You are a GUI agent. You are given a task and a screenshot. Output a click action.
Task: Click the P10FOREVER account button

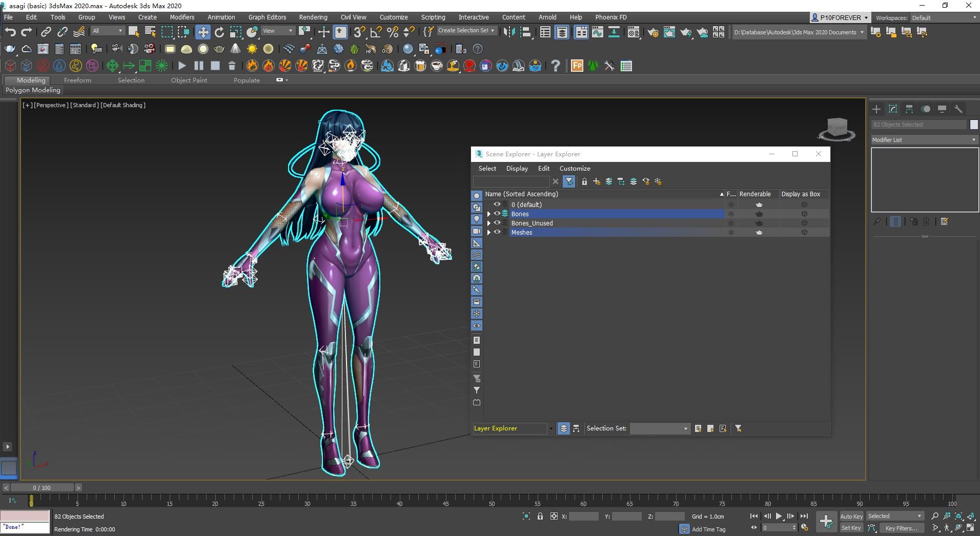[840, 17]
